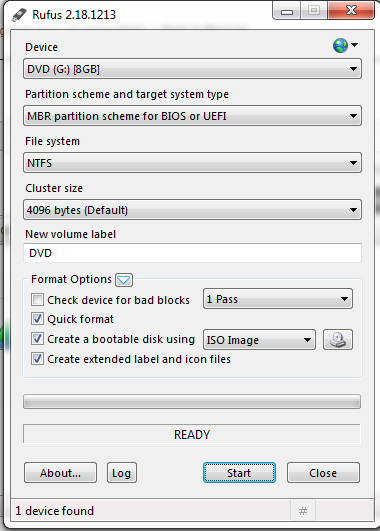Viewport: 380px width, 531px height.
Task: Click the select ISO image disc icon
Action: tap(338, 340)
